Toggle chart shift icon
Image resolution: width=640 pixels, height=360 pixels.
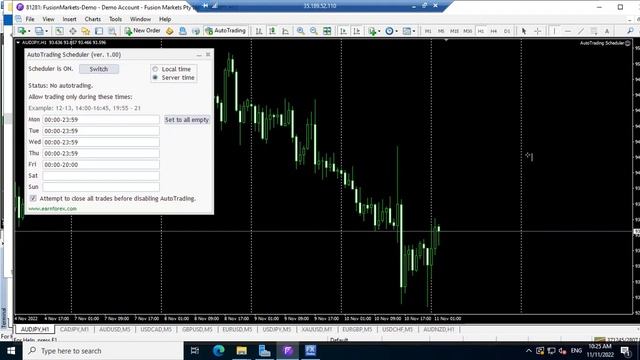click(x=356, y=31)
